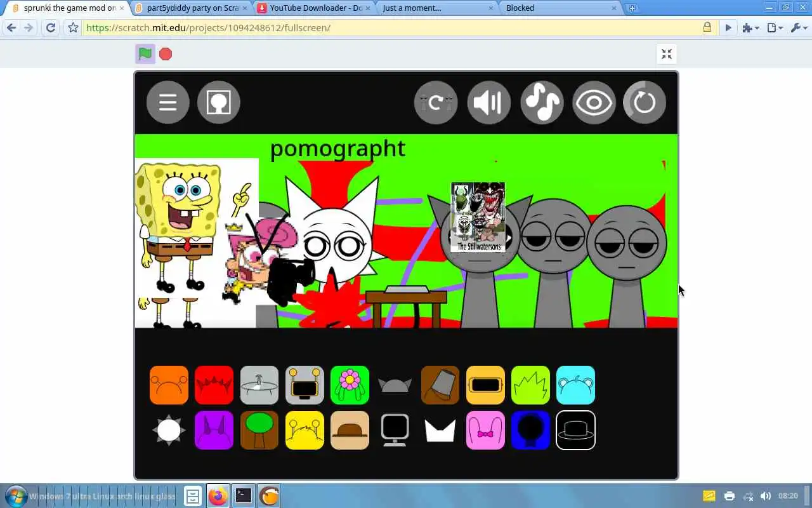The height and width of the screenshot is (508, 812).
Task: Select the pink bunny bow-tie icon
Action: (485, 430)
